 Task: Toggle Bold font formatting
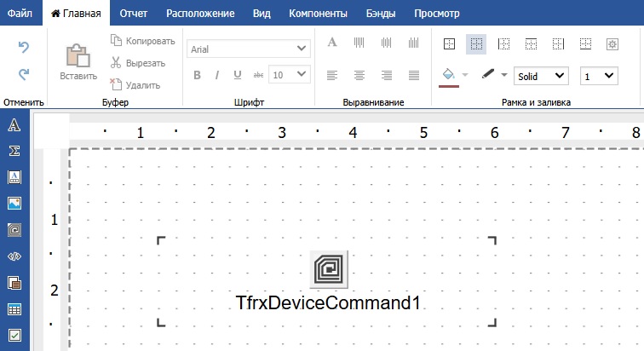click(x=197, y=75)
